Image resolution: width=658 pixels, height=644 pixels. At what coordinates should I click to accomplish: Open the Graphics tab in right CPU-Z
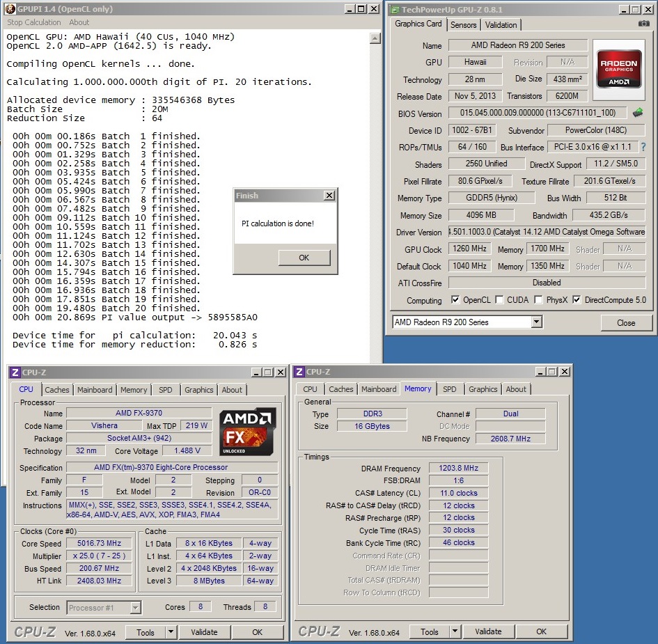[483, 389]
